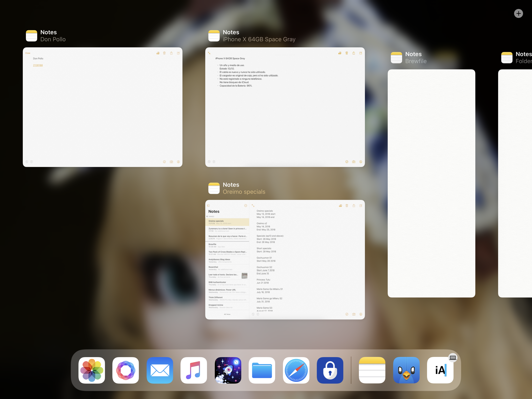The width and height of the screenshot is (532, 399).
Task: Collapse full-screen arrows in iPhone X note
Action: [209, 53]
